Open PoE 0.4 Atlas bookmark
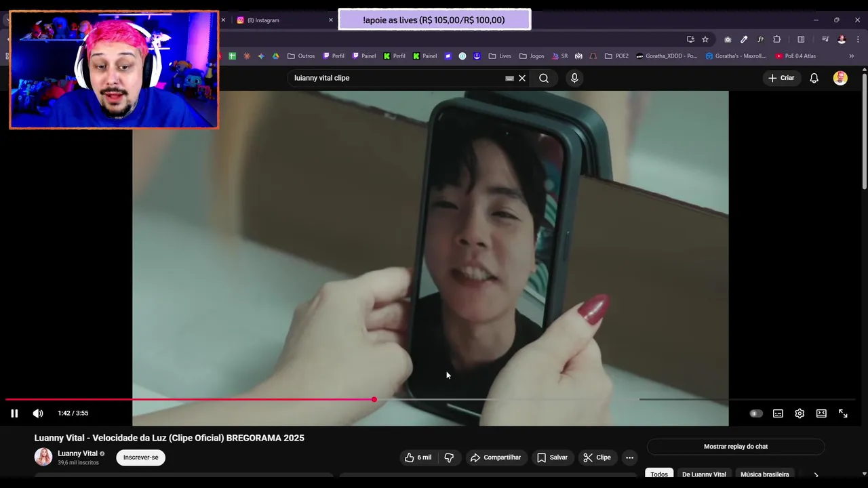This screenshot has height=488, width=868. point(795,56)
